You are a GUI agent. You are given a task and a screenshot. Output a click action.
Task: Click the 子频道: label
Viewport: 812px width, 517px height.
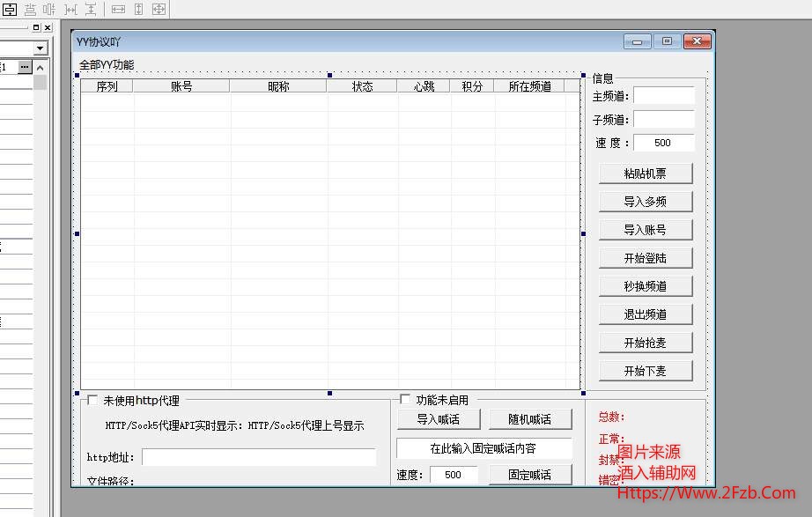(x=611, y=120)
